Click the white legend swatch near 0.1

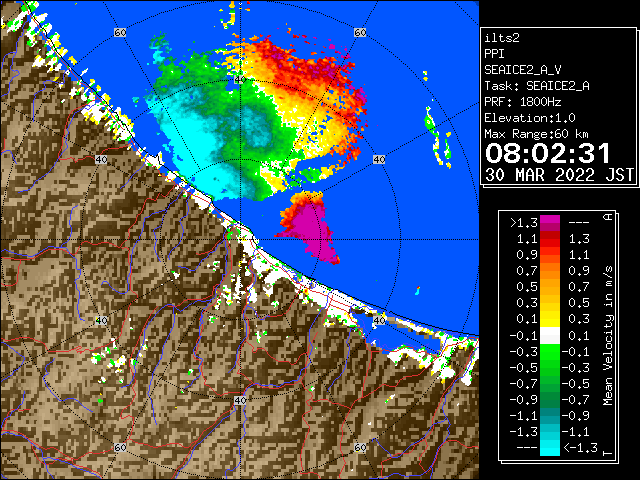click(x=550, y=336)
